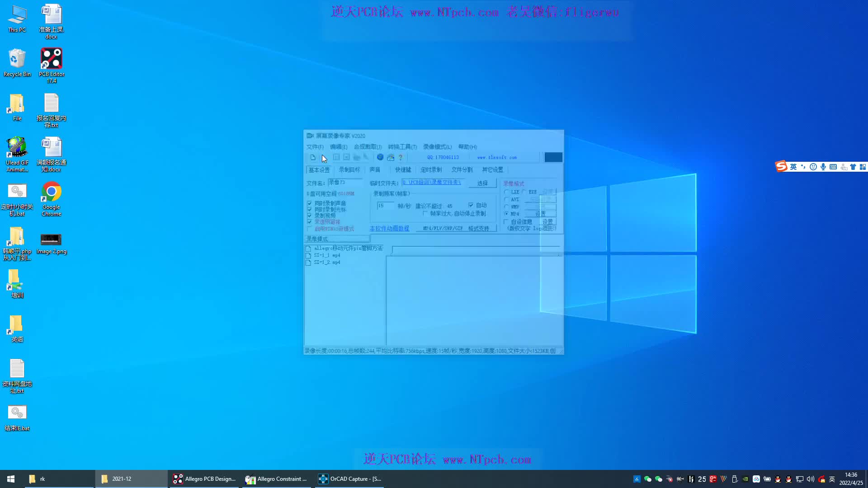Open 培训 folder on desktop
The image size is (868, 488).
pyautogui.click(x=17, y=284)
